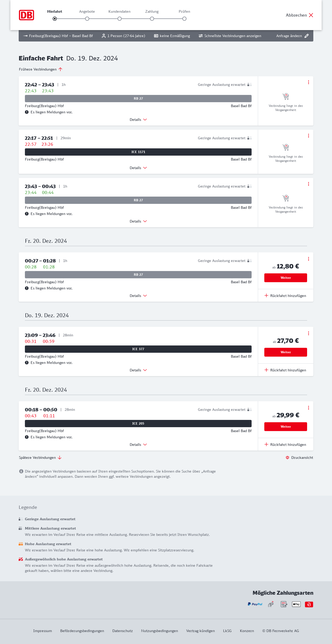
Task: Click the X icon next to Abbrechen
Action: [311, 15]
